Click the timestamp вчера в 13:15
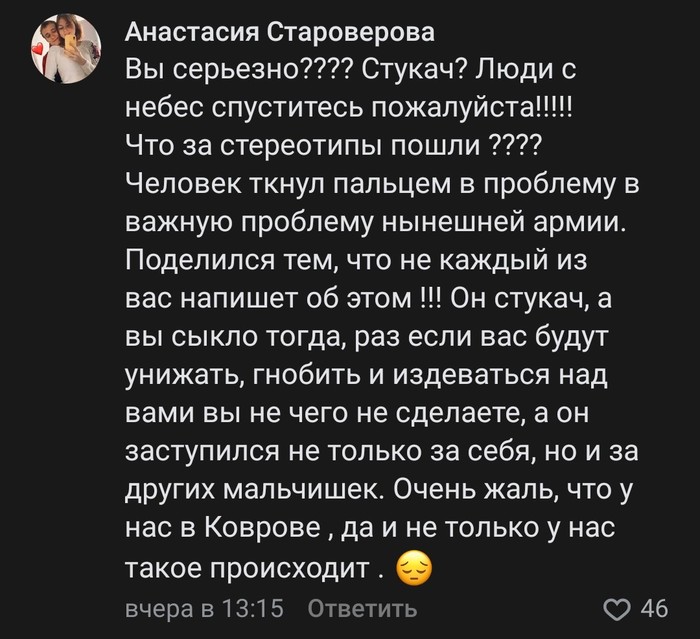 [x=205, y=608]
